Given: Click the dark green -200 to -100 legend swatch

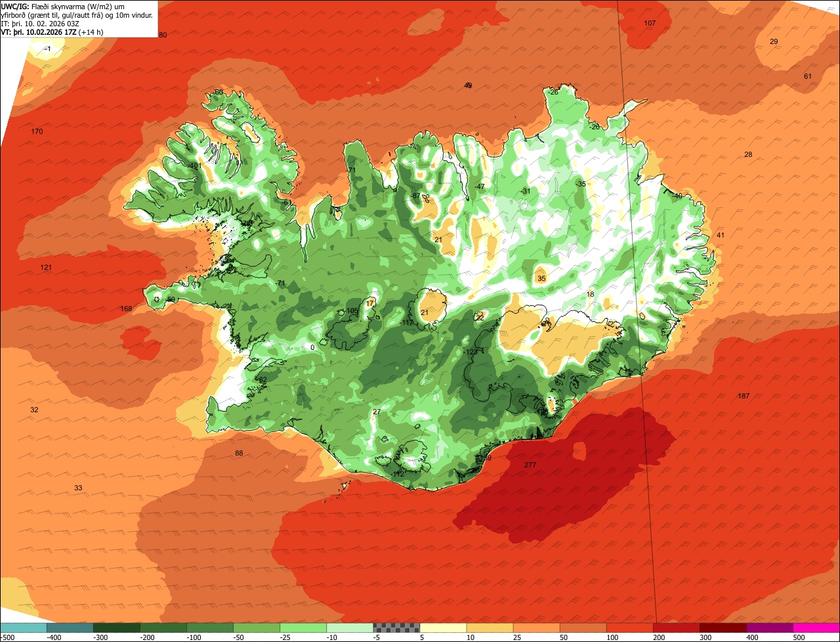Looking at the screenshot, I should coord(163,628).
